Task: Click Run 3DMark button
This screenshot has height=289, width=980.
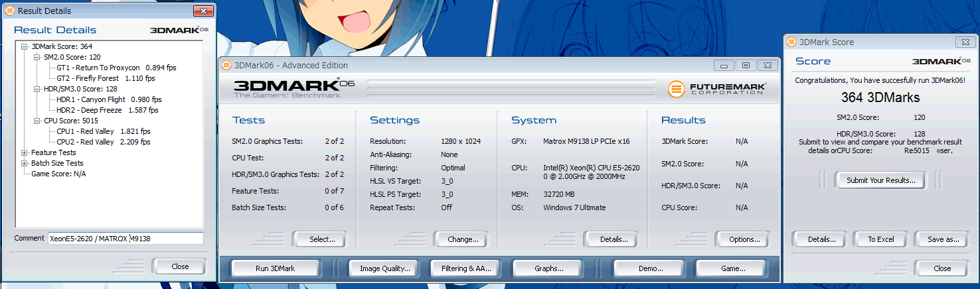Action: coord(275,268)
